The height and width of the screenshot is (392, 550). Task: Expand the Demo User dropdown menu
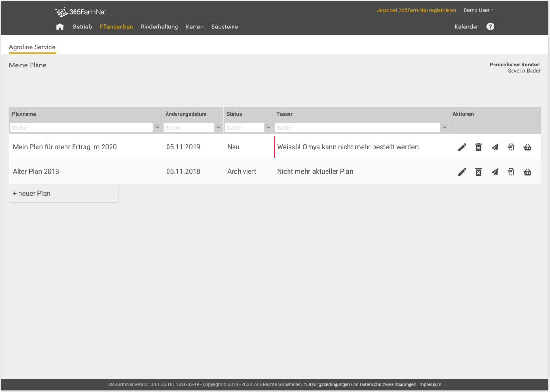pyautogui.click(x=478, y=10)
